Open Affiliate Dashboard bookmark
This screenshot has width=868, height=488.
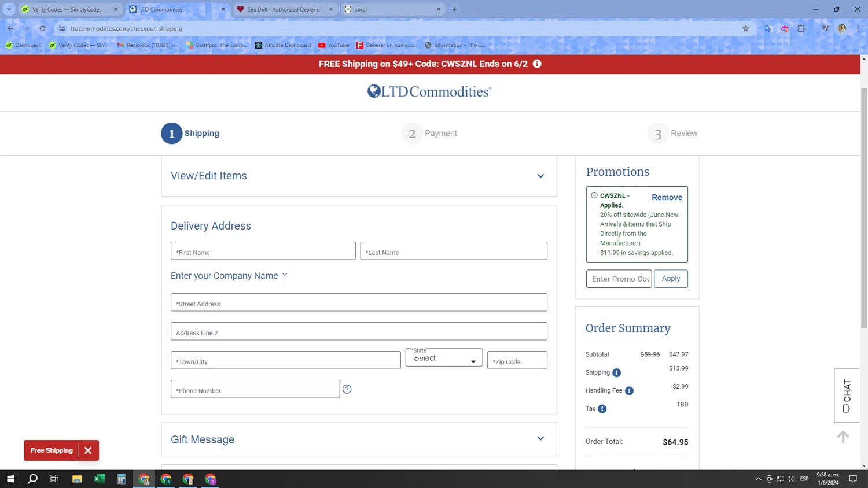pos(283,45)
